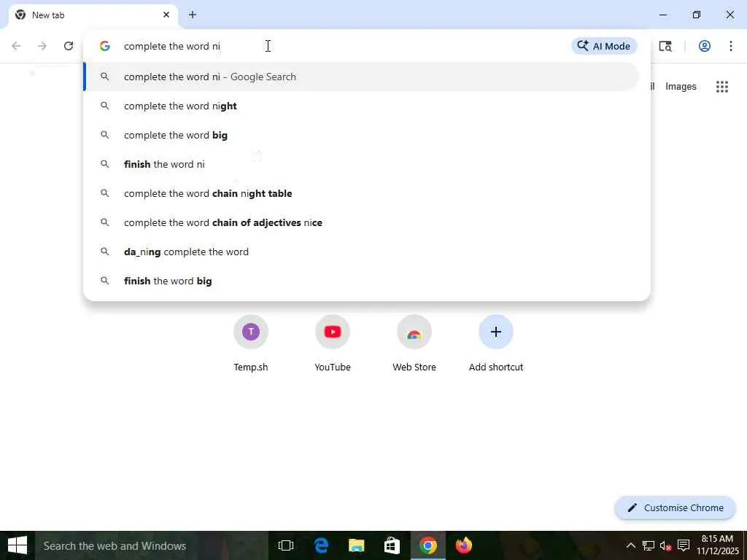Click the Add shortcut plus button
Screen dimensions: 747x560
496,332
